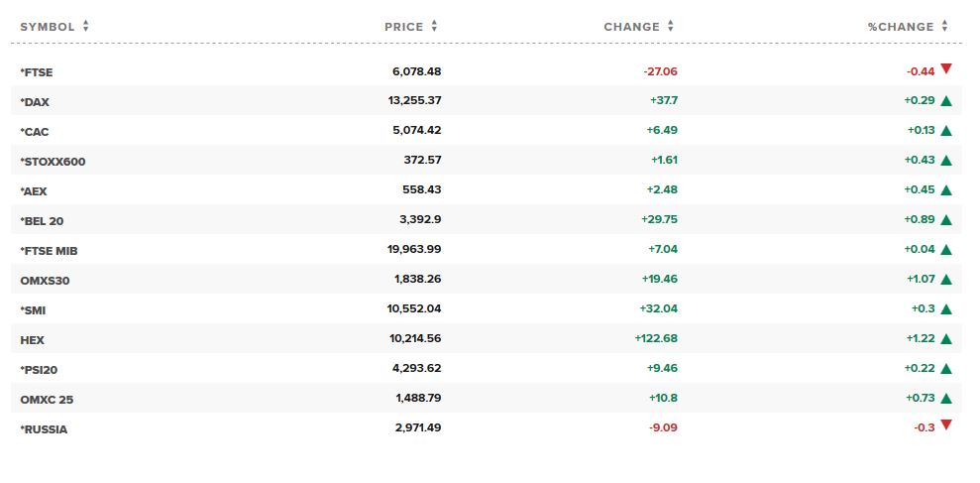Select the HEX price 10,214.56
The width and height of the screenshot is (980, 483).
(x=415, y=338)
